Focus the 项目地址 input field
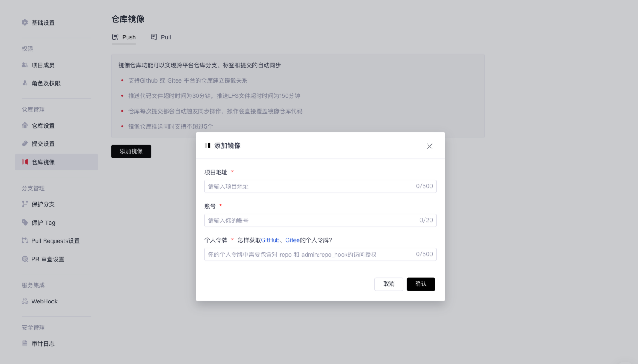This screenshot has width=638, height=364. coord(309,187)
